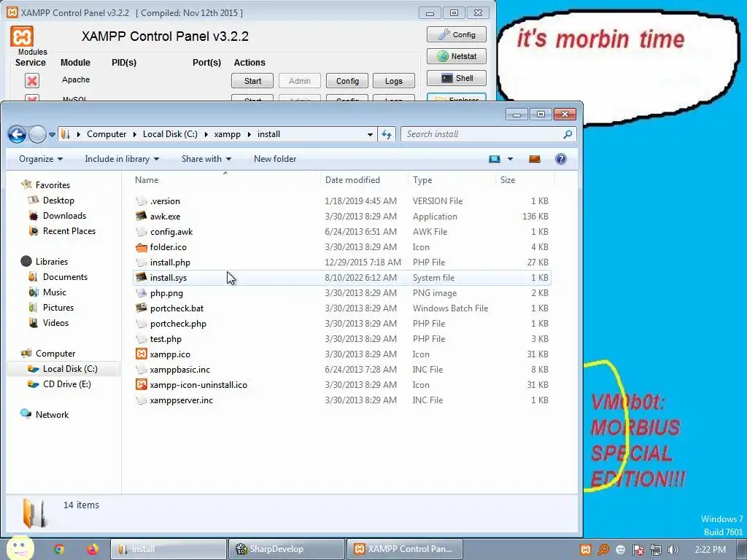Open recent locations dropdown arrow

tap(52, 135)
